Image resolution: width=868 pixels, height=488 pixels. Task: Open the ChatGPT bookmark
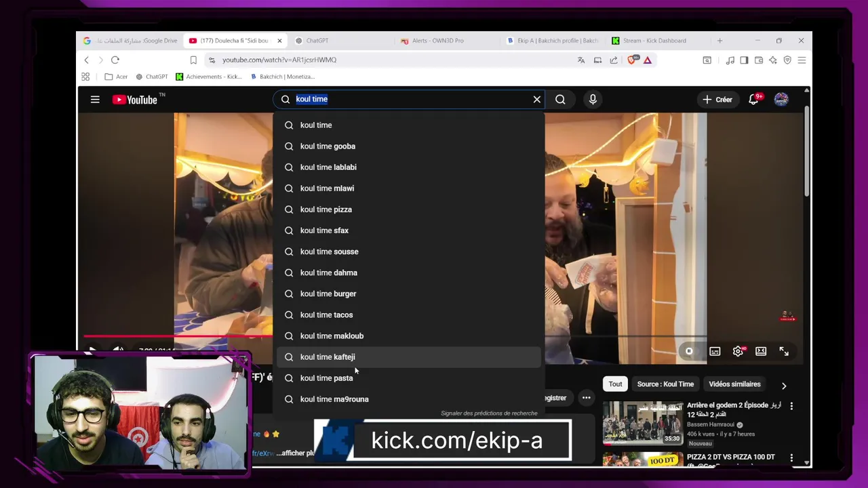tap(152, 77)
